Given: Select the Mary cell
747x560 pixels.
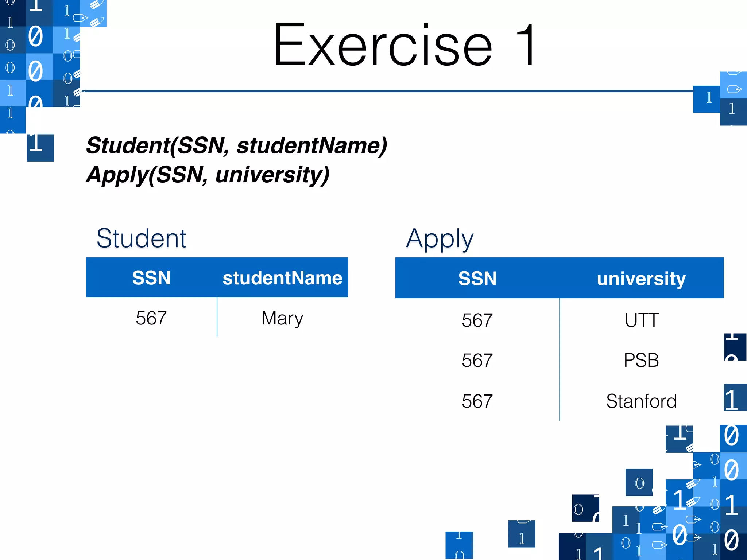Looking at the screenshot, I should 282,318.
